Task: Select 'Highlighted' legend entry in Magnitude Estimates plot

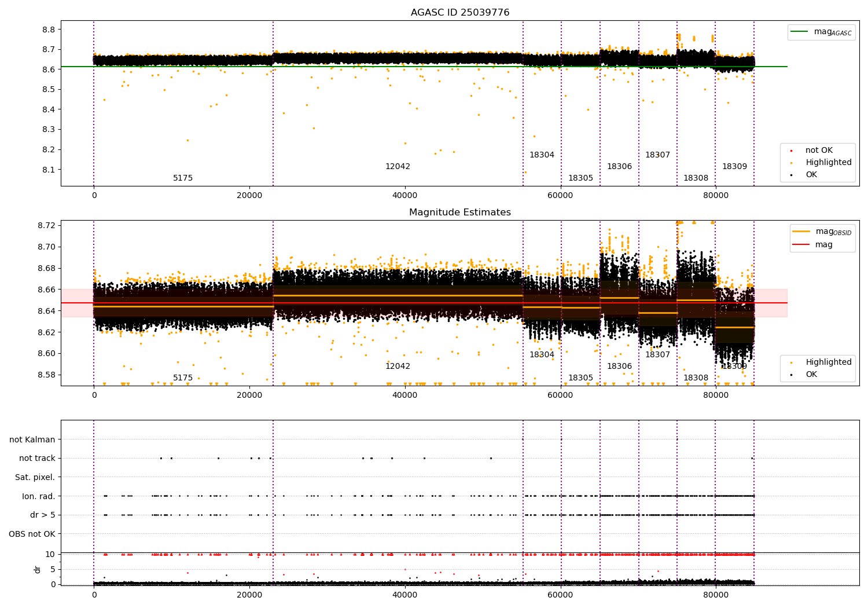Action: 829,362
